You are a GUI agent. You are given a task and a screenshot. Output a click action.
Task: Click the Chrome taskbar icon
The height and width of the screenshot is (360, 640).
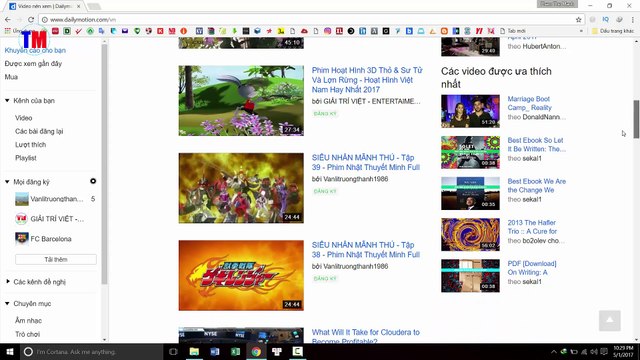(x=256, y=351)
